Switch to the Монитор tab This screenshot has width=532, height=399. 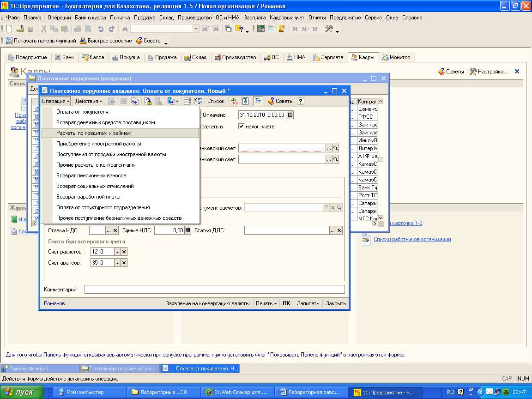point(396,57)
